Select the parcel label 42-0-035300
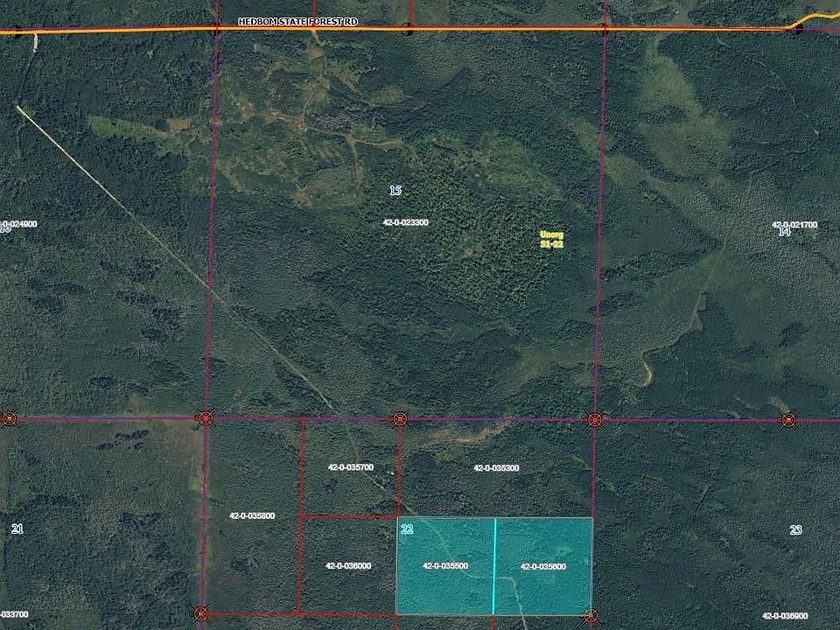 pyautogui.click(x=496, y=469)
